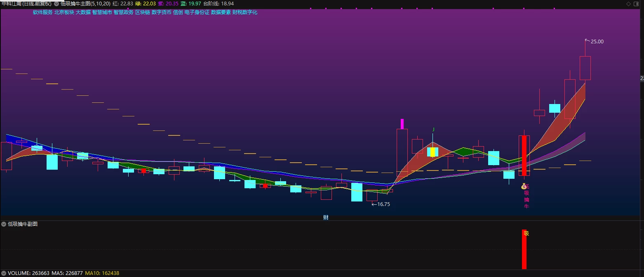This screenshot has width=644, height=277.
Task: Open the 北京板块 sector link
Action: [64, 12]
